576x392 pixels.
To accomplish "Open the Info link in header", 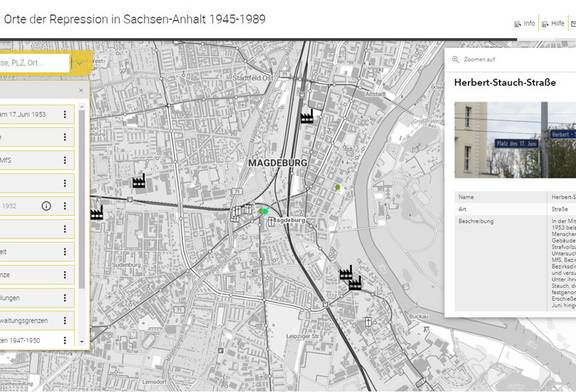I will coord(525,24).
